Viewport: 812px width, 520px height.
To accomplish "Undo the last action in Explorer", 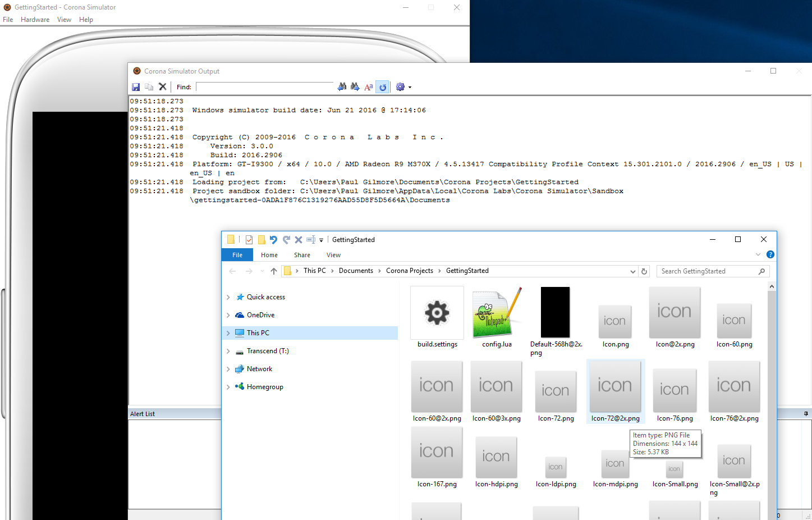I will tap(273, 239).
